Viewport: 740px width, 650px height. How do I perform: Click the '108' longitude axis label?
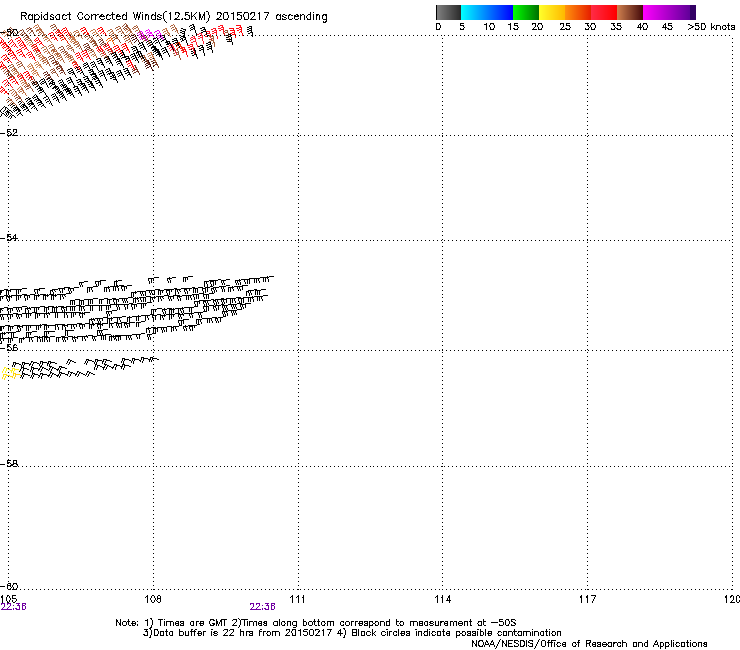[x=153, y=599]
